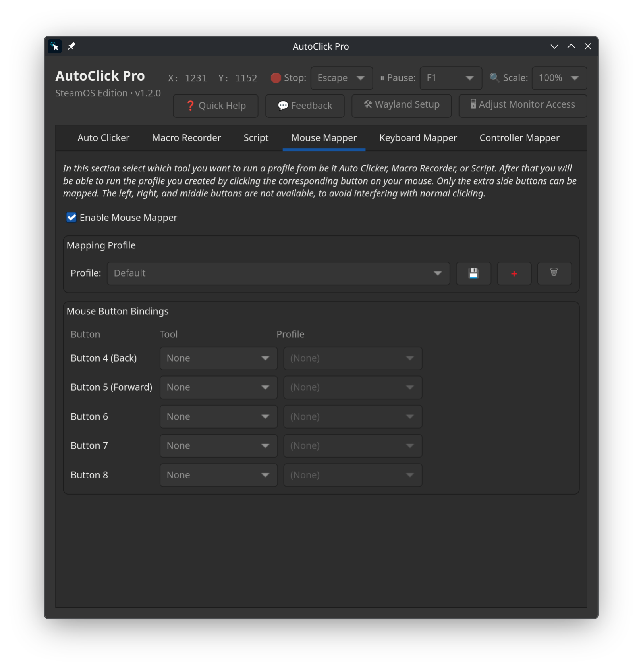643x672 pixels.
Task: Open Tool dropdown for Button 5 (Forward)
Action: click(218, 387)
